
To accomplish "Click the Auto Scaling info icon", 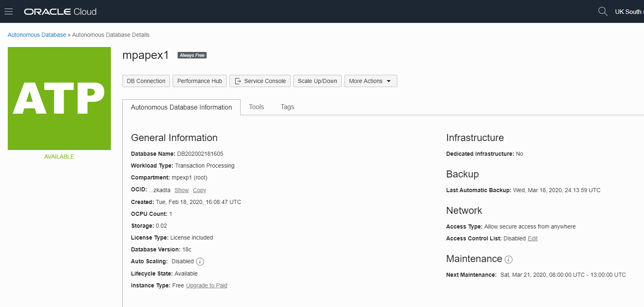I will pyautogui.click(x=200, y=262).
